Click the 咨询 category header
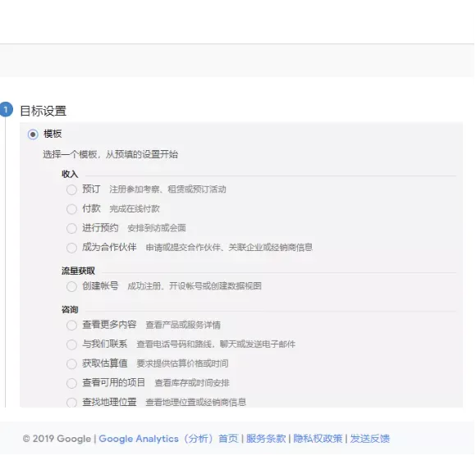This screenshot has height=456, width=476. coord(70,310)
